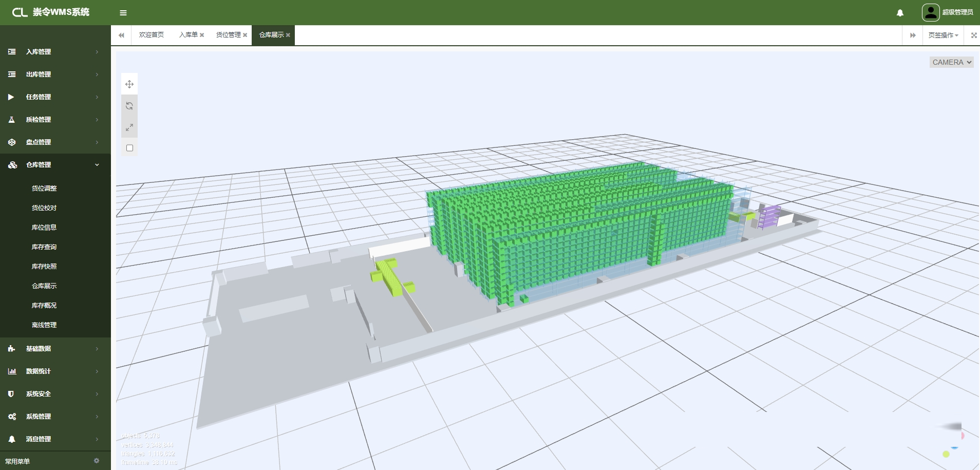980x470 pixels.
Task: Click the 常用菜单 settings gear icon
Action: point(97,461)
